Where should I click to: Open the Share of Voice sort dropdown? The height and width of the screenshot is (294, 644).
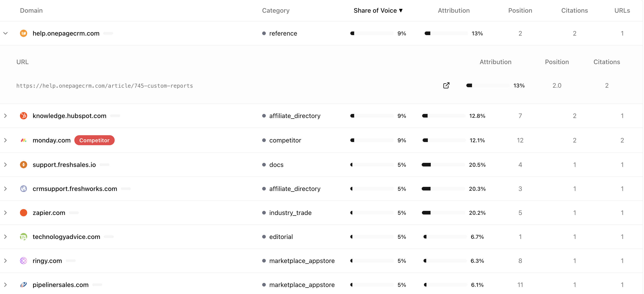click(x=378, y=10)
